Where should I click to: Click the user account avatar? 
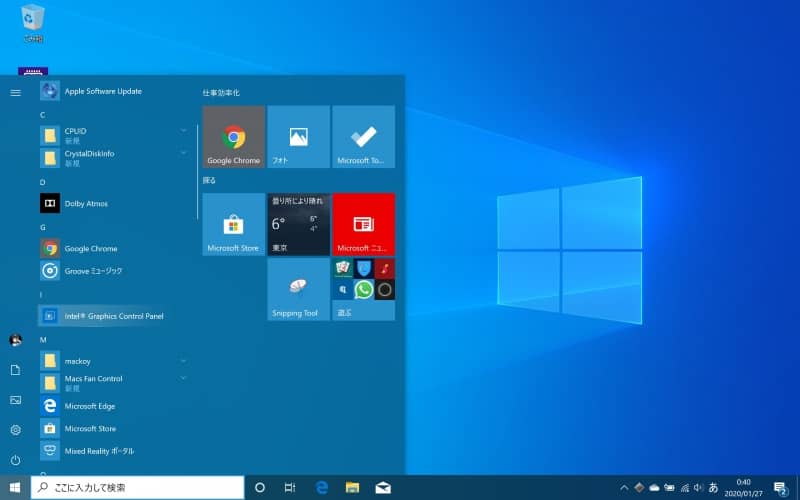tap(15, 340)
